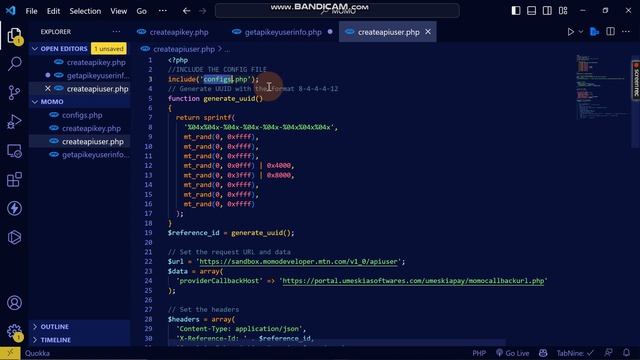Viewport: 640px width, 360px height.
Task: Open Explorer views and more actions ellipsis
Action: coord(116,31)
